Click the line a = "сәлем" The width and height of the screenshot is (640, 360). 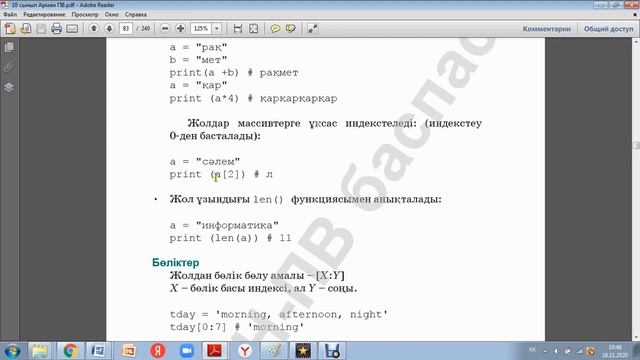pos(204,161)
